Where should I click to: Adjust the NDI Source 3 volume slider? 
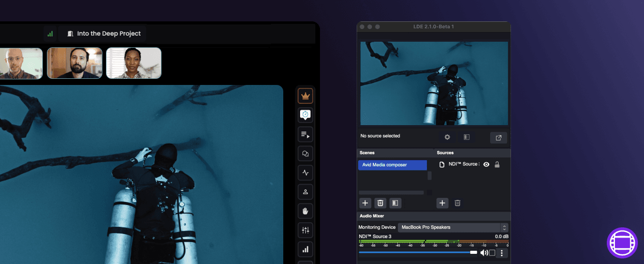(x=418, y=252)
